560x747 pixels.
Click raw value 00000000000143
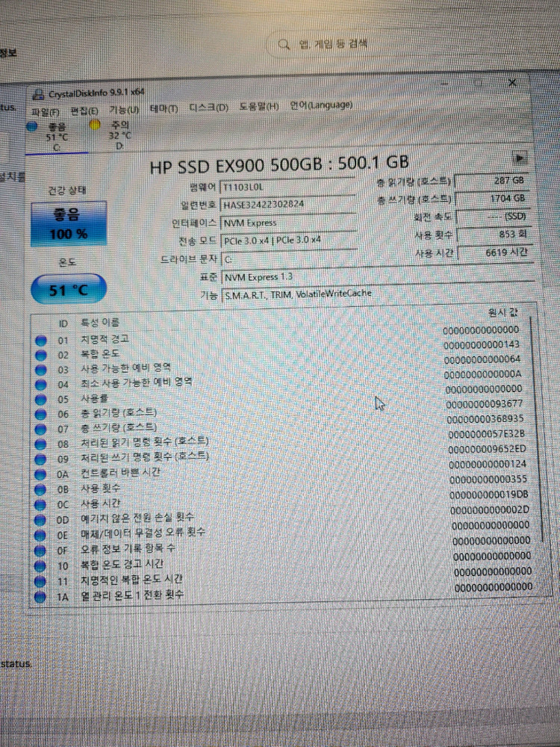pyautogui.click(x=482, y=345)
